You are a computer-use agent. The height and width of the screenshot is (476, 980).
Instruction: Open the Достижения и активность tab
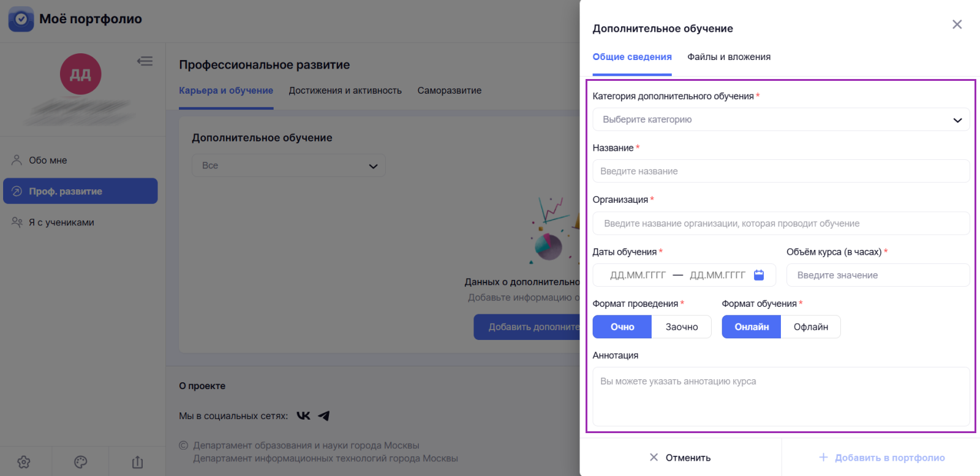click(345, 91)
